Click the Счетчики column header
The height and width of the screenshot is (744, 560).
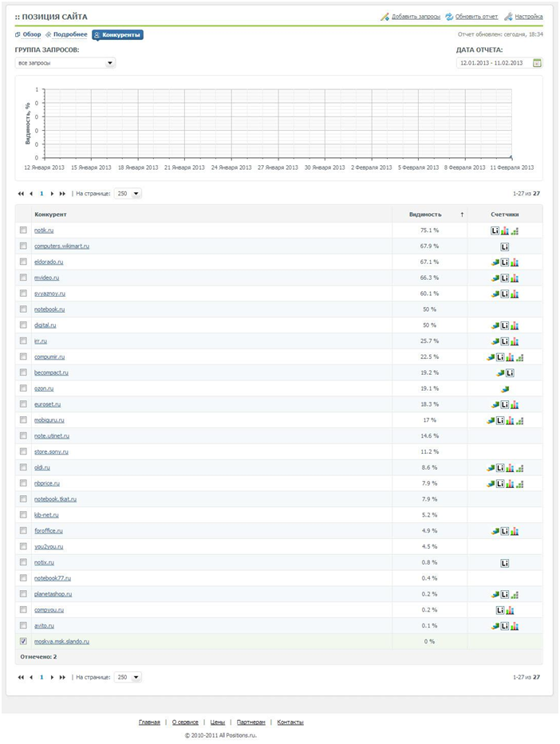[505, 215]
